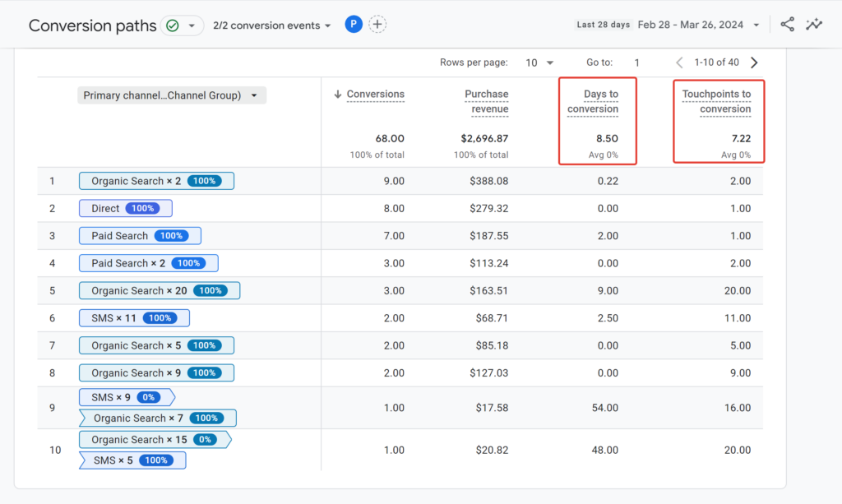842x504 pixels.
Task: Open Rows per page dropdown
Action: tap(539, 62)
